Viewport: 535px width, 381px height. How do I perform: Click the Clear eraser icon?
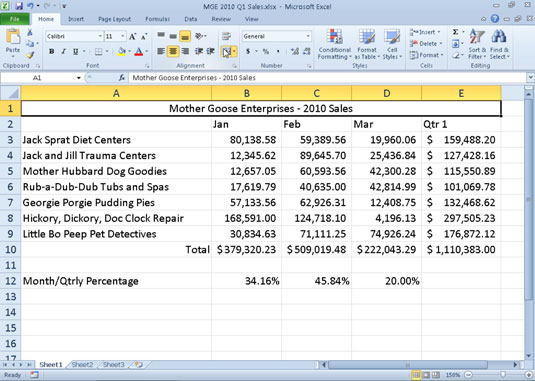click(x=456, y=55)
